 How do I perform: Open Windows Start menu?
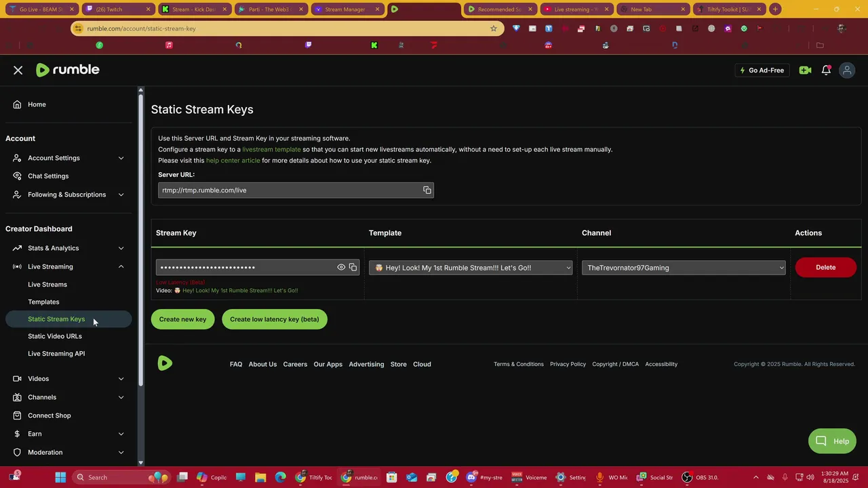coord(60,477)
